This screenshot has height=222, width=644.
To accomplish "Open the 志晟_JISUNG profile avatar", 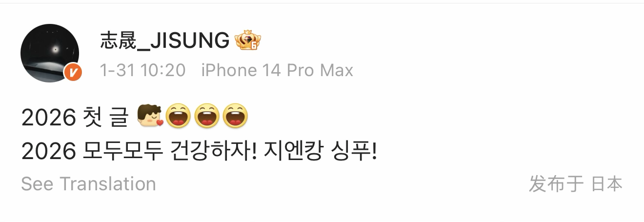I will [x=50, y=52].
